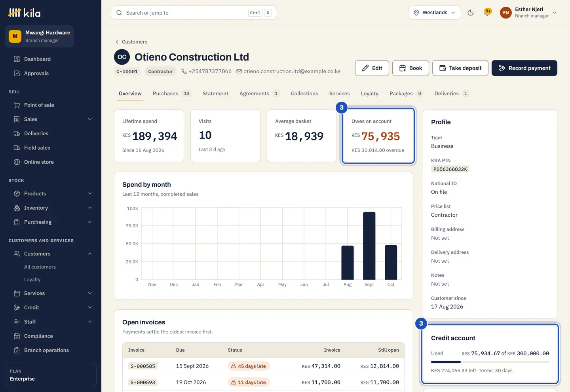The width and height of the screenshot is (570, 392).
Task: Expand the Inventory submenu chevron
Action: pyautogui.click(x=90, y=208)
